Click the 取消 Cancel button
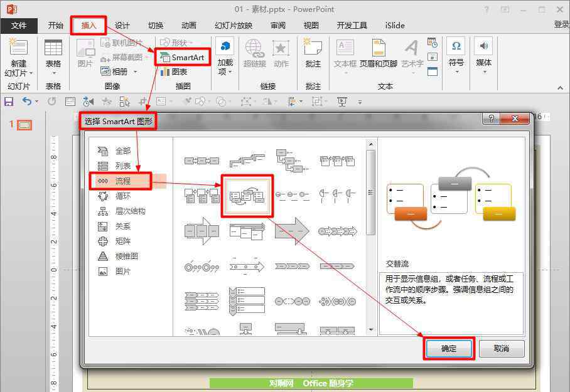 (502, 349)
